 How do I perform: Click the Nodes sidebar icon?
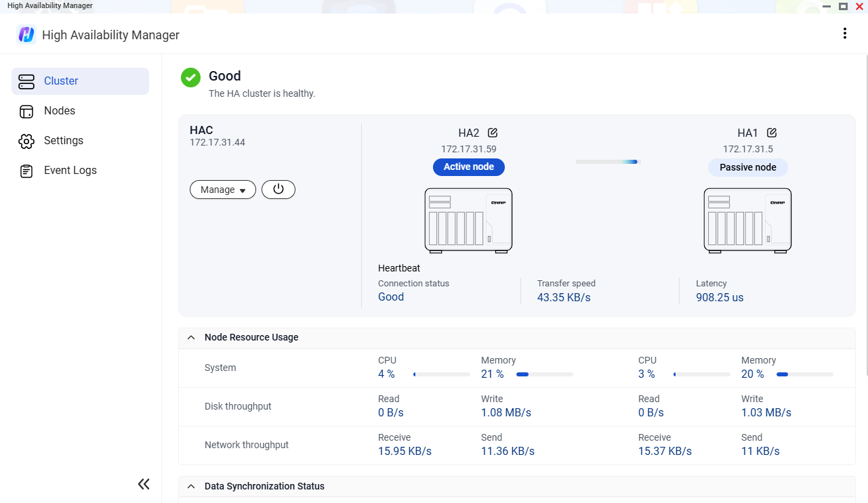point(26,111)
